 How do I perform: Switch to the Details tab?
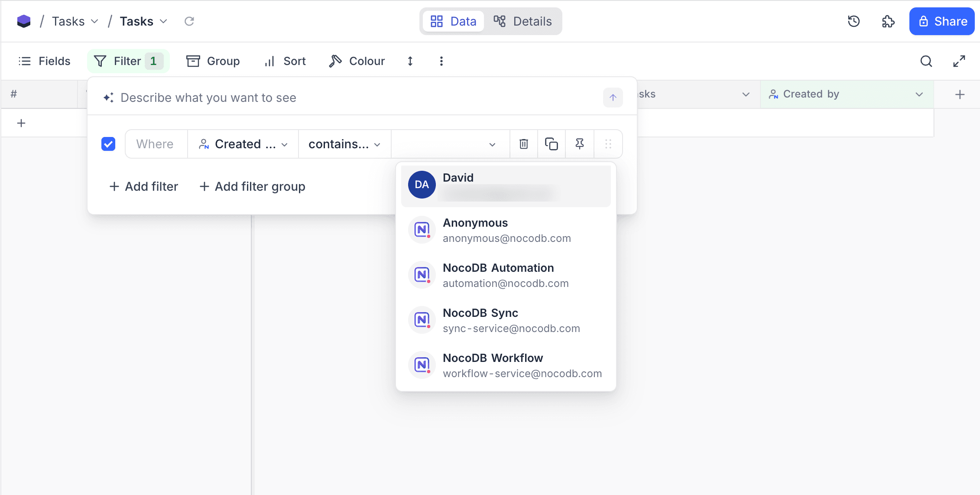pyautogui.click(x=522, y=21)
